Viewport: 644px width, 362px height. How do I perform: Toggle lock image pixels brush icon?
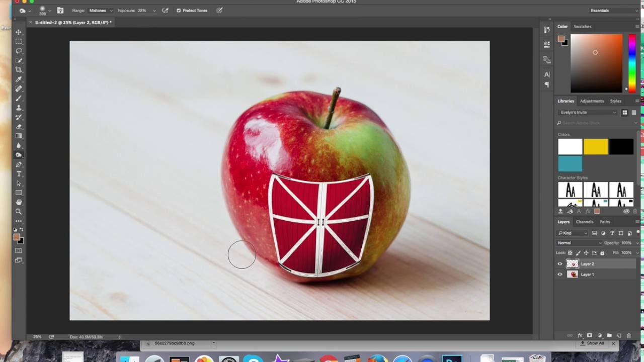(578, 253)
